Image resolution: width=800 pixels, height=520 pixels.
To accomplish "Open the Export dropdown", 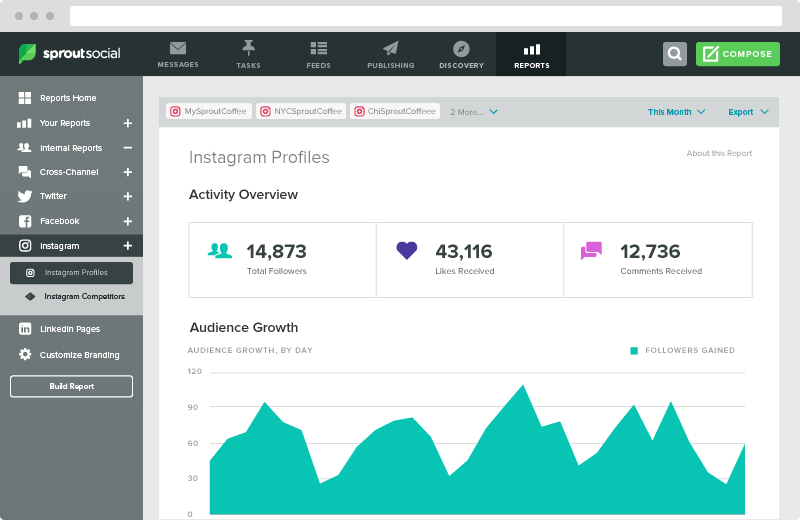I will [748, 112].
